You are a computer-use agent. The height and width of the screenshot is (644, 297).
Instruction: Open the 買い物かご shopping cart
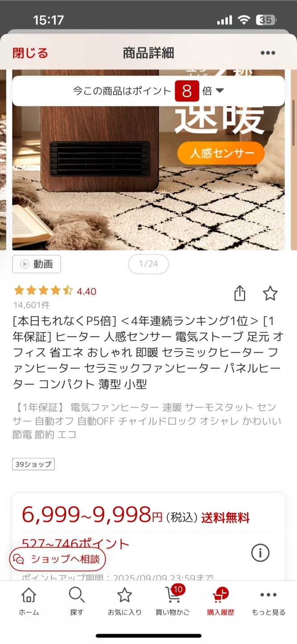click(172, 602)
